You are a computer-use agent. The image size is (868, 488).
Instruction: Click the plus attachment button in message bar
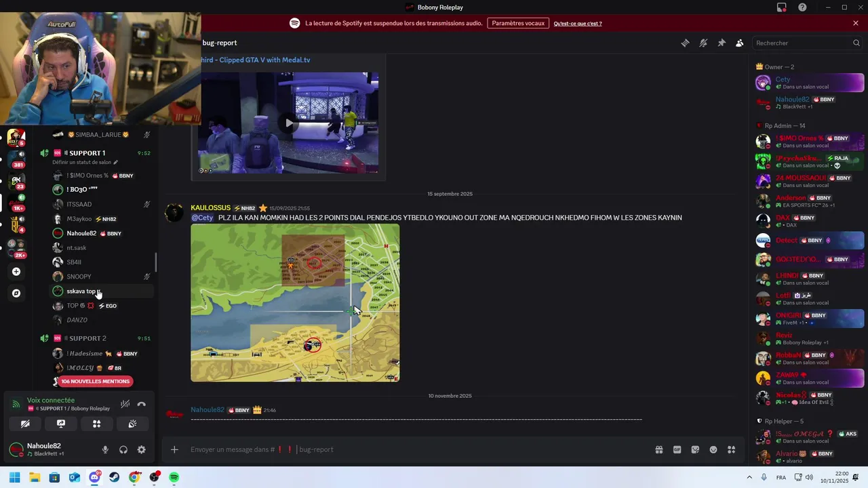click(174, 449)
